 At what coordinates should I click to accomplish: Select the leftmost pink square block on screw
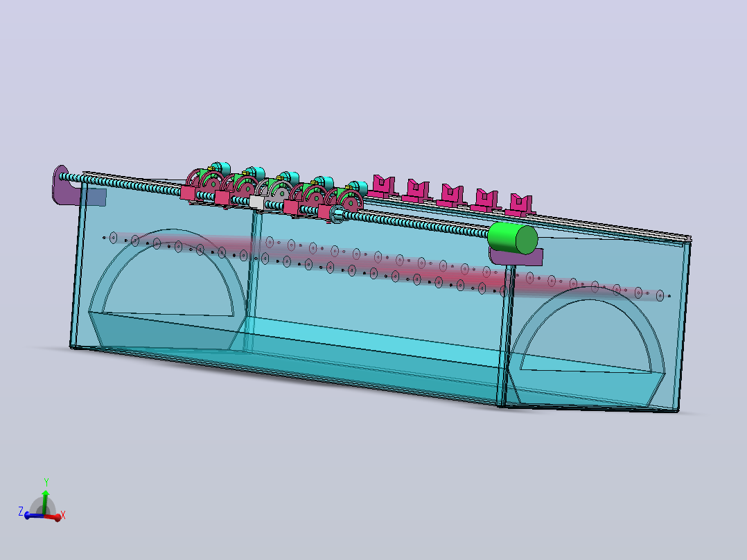pos(188,193)
